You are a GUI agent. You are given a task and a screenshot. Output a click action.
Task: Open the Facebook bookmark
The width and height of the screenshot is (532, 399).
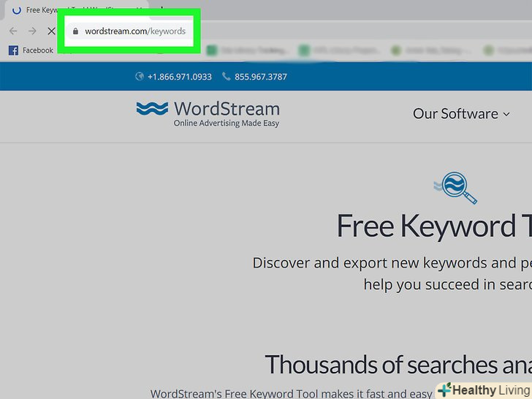(x=31, y=50)
